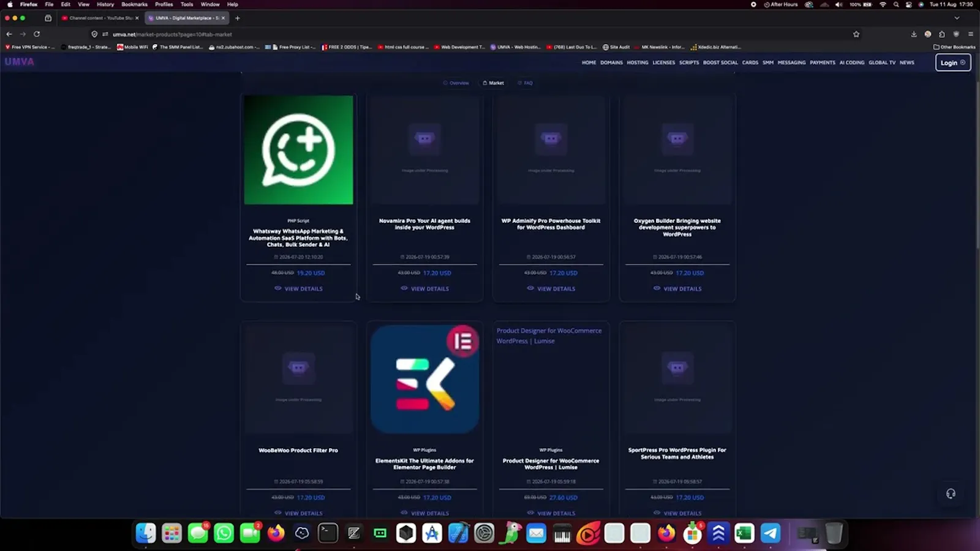Reload the page with the refresh icon
This screenshot has width=980, height=551.
tap(37, 34)
